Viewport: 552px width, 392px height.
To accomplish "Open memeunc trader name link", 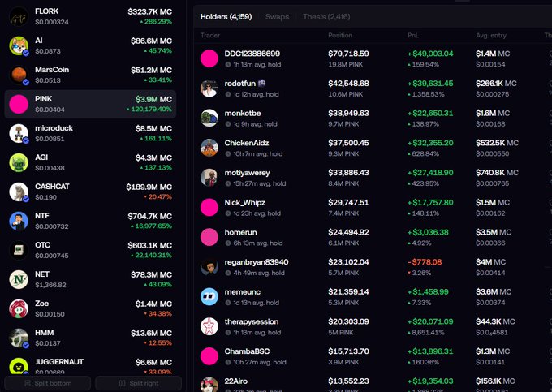I will tap(243, 291).
